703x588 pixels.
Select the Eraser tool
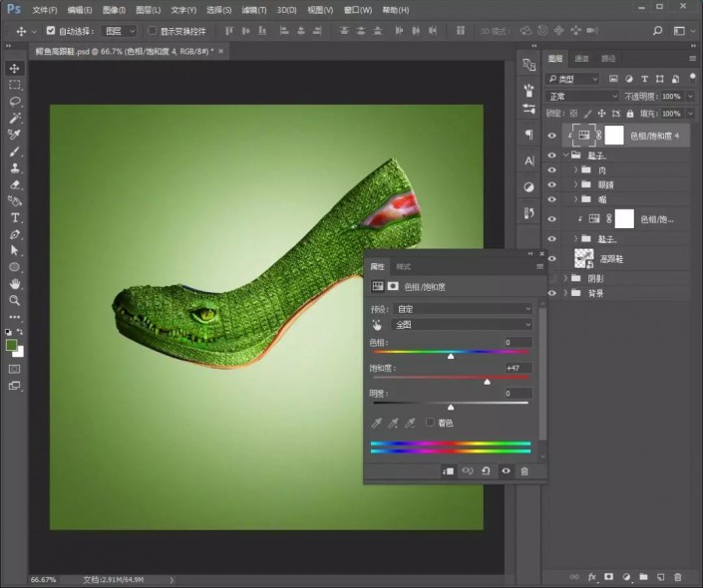(x=14, y=184)
